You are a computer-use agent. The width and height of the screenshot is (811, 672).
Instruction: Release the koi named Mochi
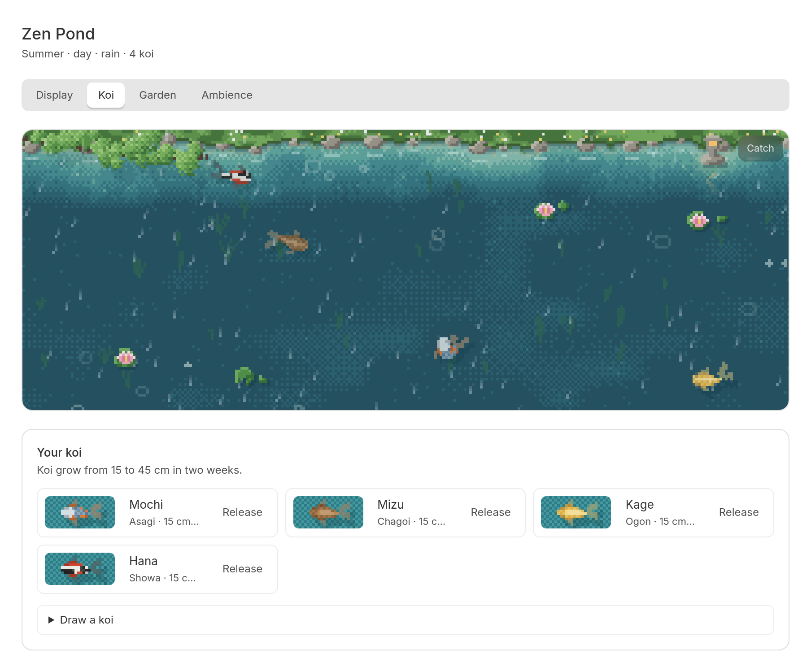pyautogui.click(x=242, y=512)
